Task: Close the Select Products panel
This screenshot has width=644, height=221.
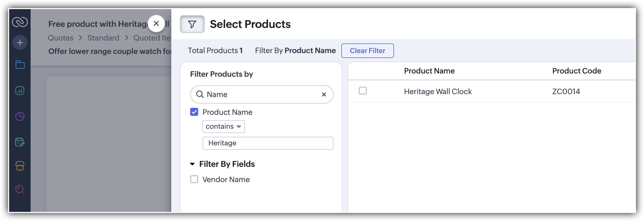Action: point(156,24)
